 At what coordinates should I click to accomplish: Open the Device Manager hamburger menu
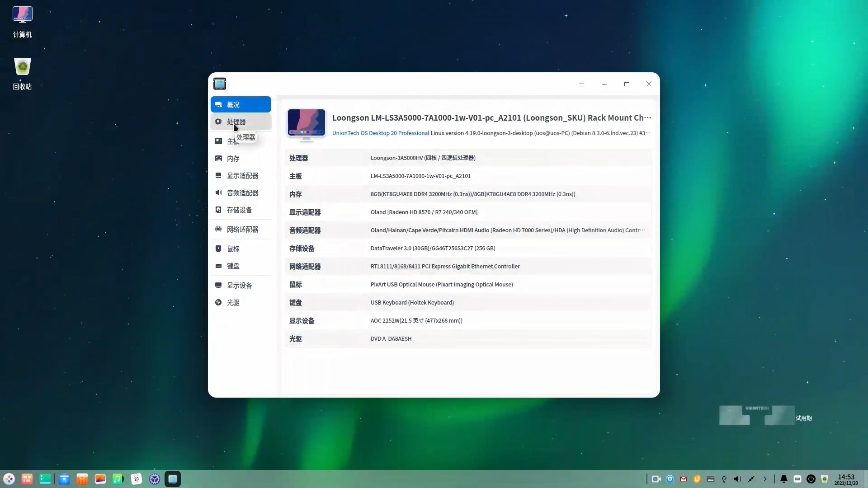pyautogui.click(x=581, y=84)
